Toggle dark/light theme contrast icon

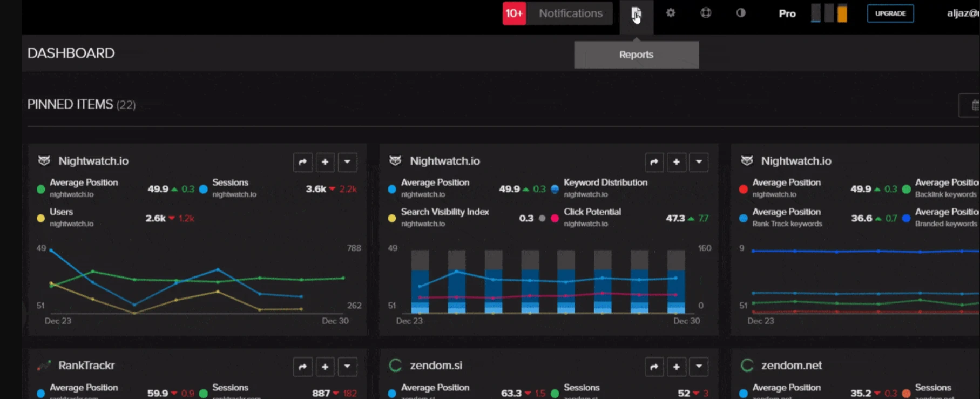click(741, 13)
